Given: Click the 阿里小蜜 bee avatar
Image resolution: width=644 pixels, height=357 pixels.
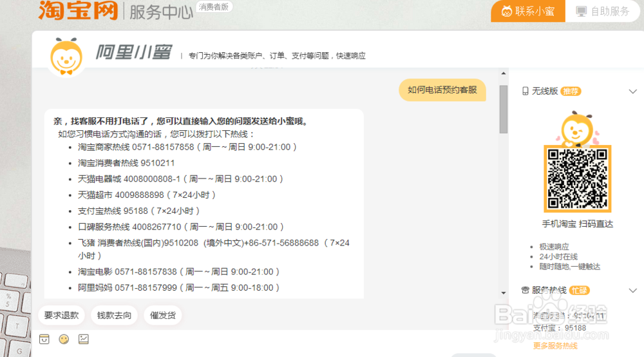Looking at the screenshot, I should click(x=66, y=57).
